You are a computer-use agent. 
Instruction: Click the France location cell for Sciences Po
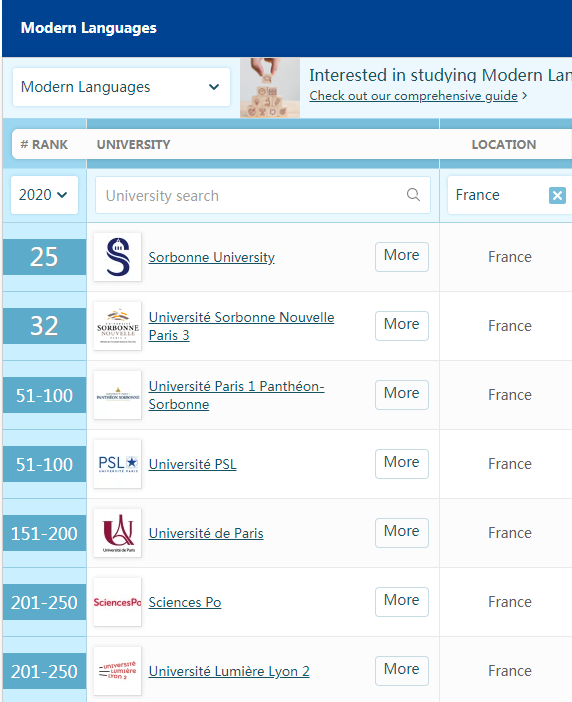point(510,602)
